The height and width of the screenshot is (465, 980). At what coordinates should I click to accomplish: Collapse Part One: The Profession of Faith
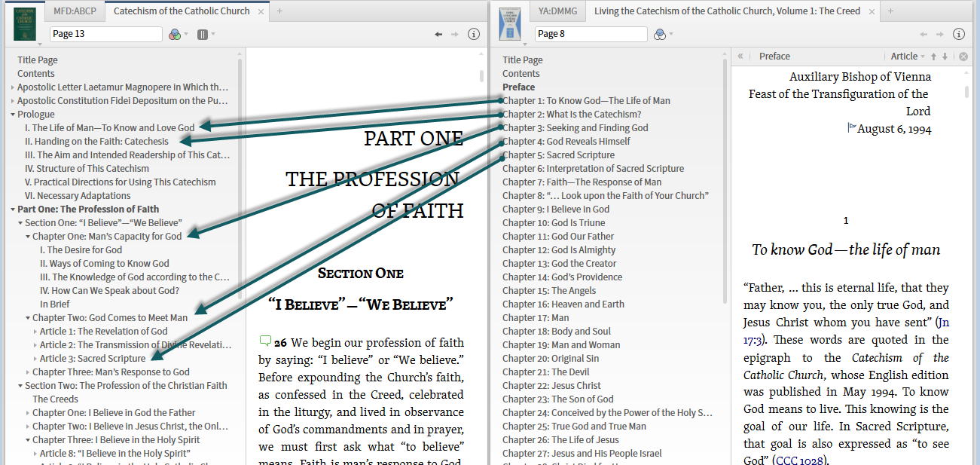pos(13,210)
